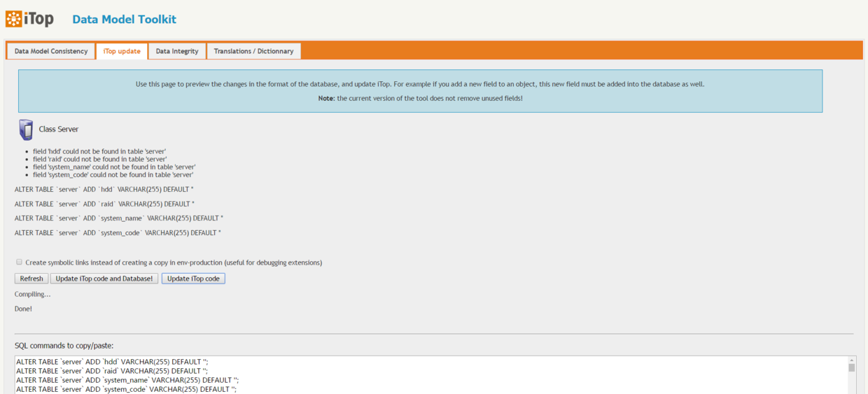Click "field 'system_name' could not be found" line

click(x=113, y=167)
